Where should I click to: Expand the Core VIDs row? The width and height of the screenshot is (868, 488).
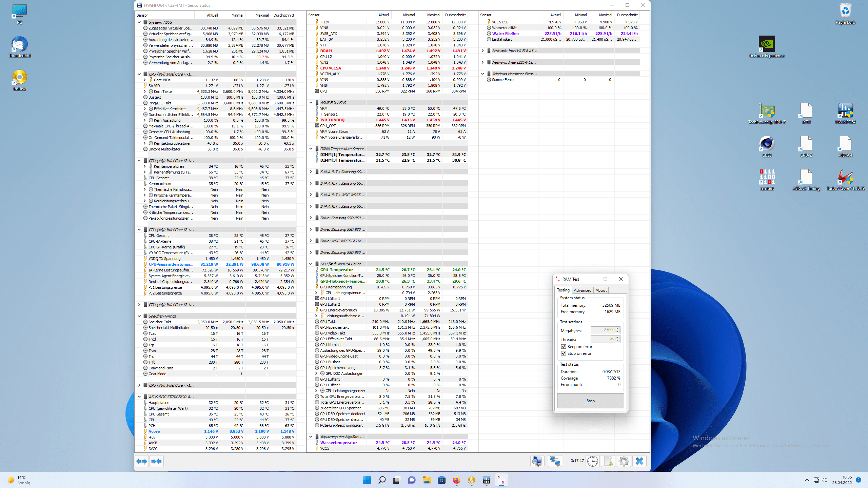(x=144, y=80)
